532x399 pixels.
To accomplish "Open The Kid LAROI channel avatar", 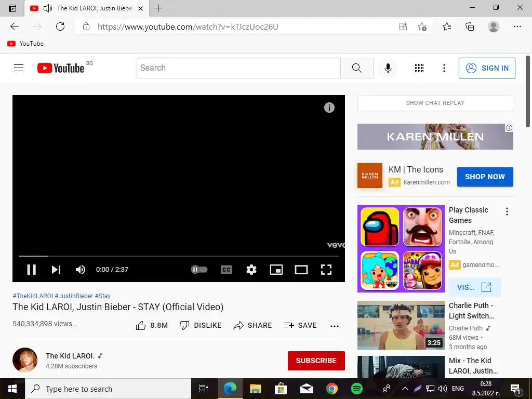I will [25, 360].
